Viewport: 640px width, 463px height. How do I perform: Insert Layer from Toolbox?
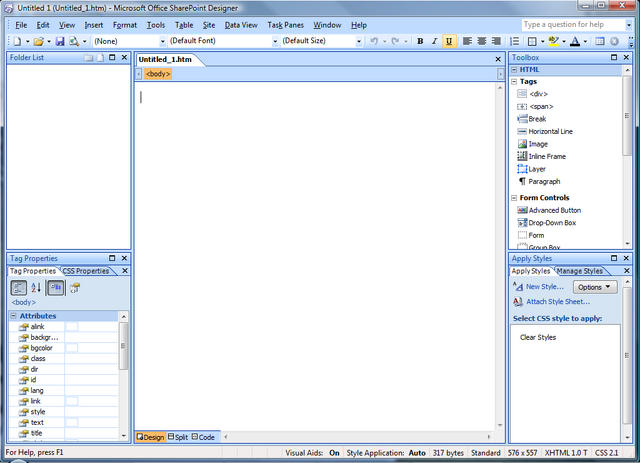click(x=531, y=169)
